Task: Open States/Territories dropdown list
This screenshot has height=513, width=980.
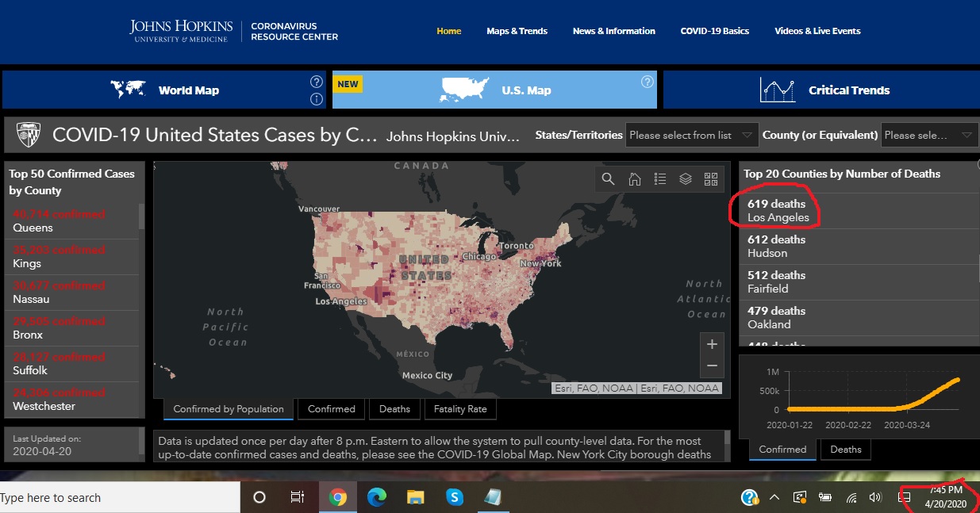Action: [x=692, y=135]
